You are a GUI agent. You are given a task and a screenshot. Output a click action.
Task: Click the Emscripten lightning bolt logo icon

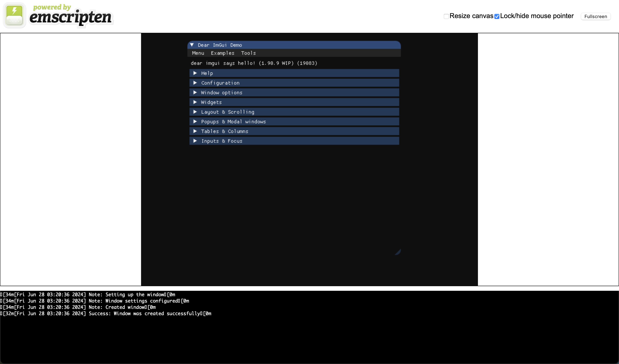[x=14, y=15]
